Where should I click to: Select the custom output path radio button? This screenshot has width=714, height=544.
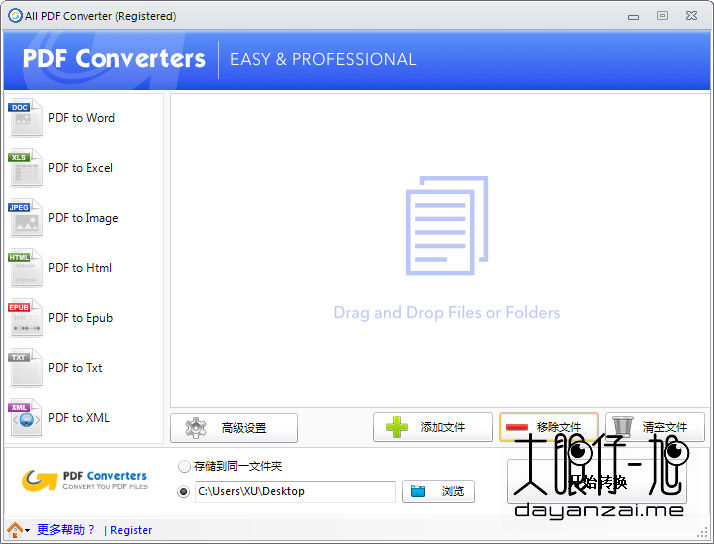click(x=184, y=492)
